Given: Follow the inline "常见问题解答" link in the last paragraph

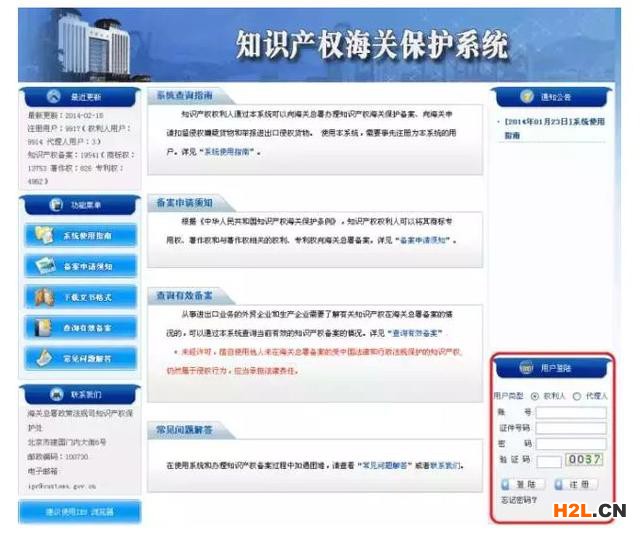Looking at the screenshot, I should pos(384,465).
